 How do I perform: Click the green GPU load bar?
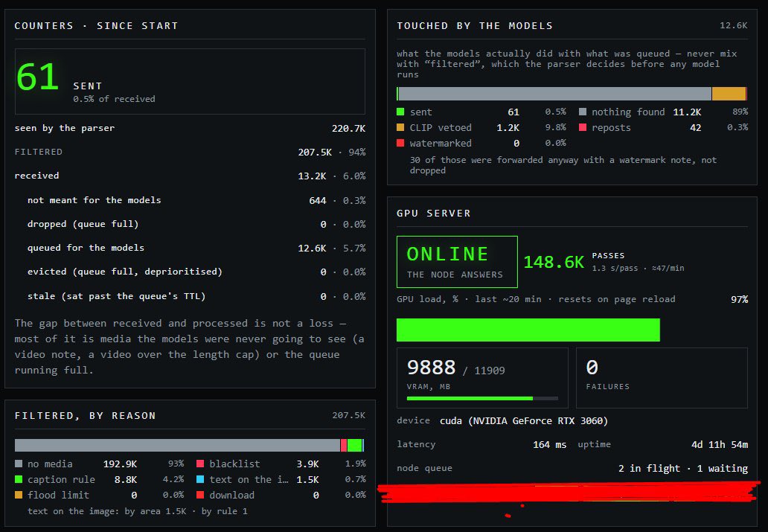coord(528,330)
